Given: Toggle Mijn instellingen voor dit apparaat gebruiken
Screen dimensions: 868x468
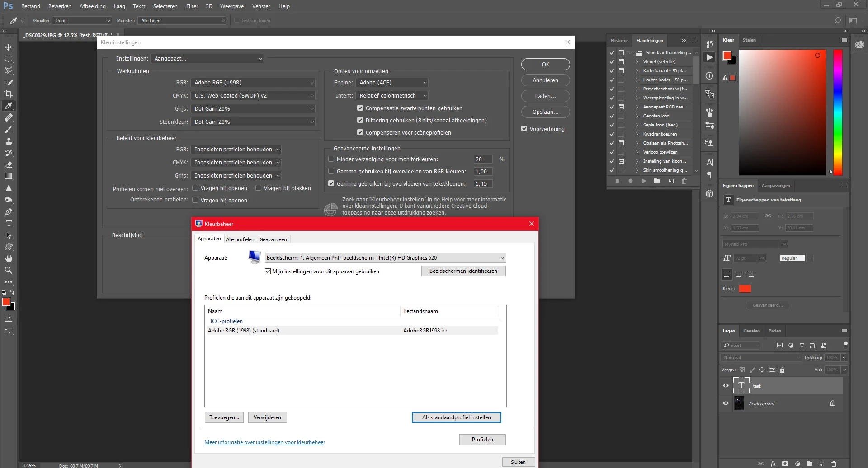Looking at the screenshot, I should point(268,271).
